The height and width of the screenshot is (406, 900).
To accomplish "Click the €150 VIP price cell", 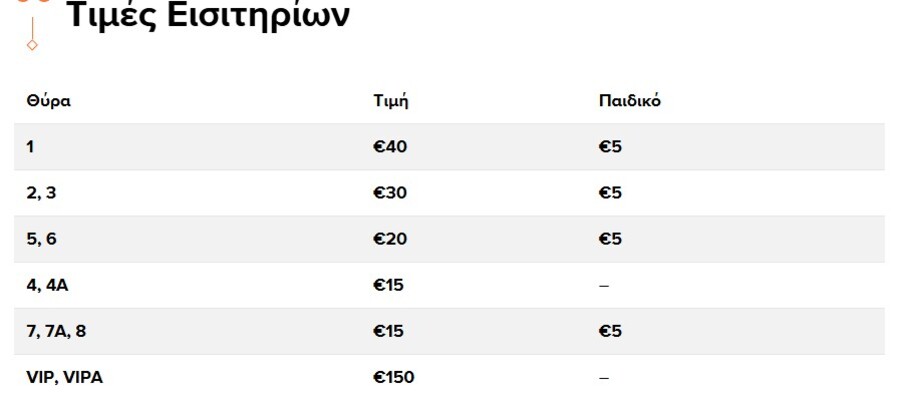I will [x=393, y=377].
